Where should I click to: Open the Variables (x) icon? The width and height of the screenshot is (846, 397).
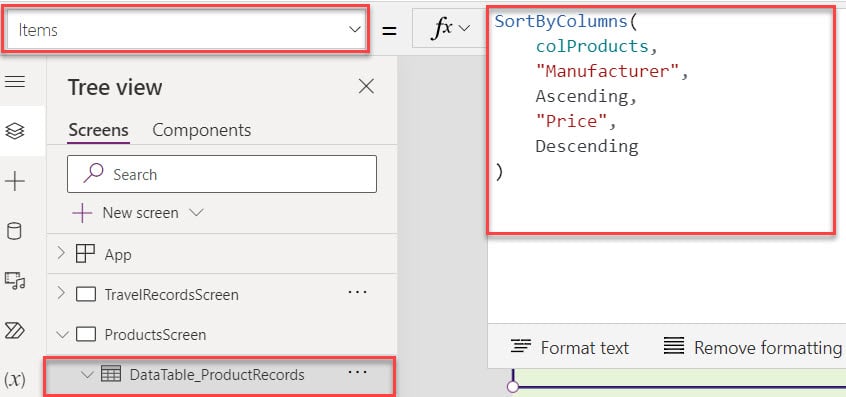point(15,380)
